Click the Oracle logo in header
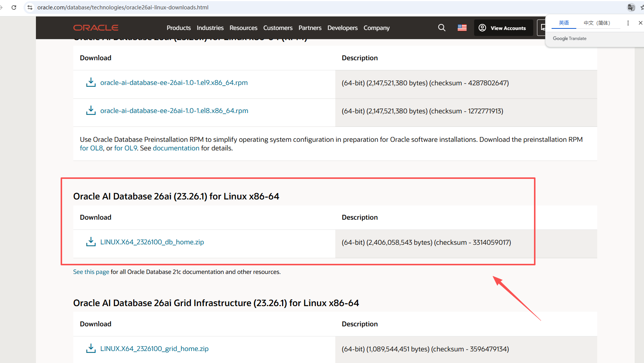This screenshot has width=644, height=363. [x=96, y=28]
